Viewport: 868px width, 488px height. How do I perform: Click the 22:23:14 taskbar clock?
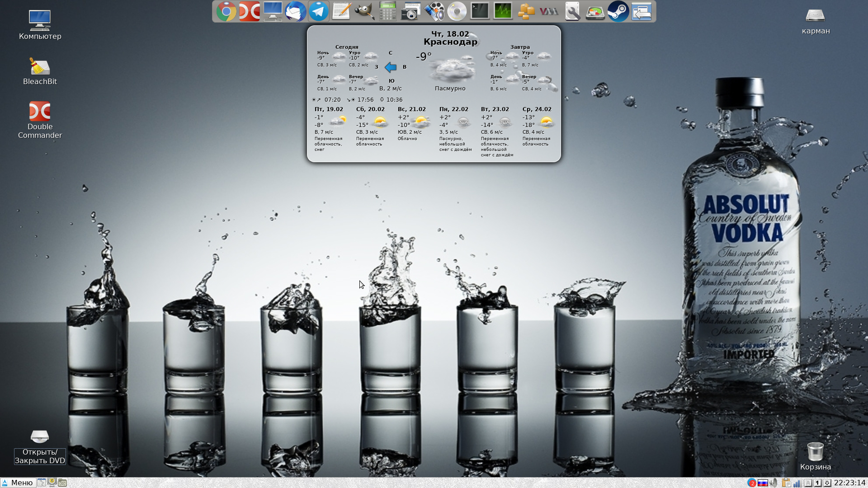[x=849, y=483]
